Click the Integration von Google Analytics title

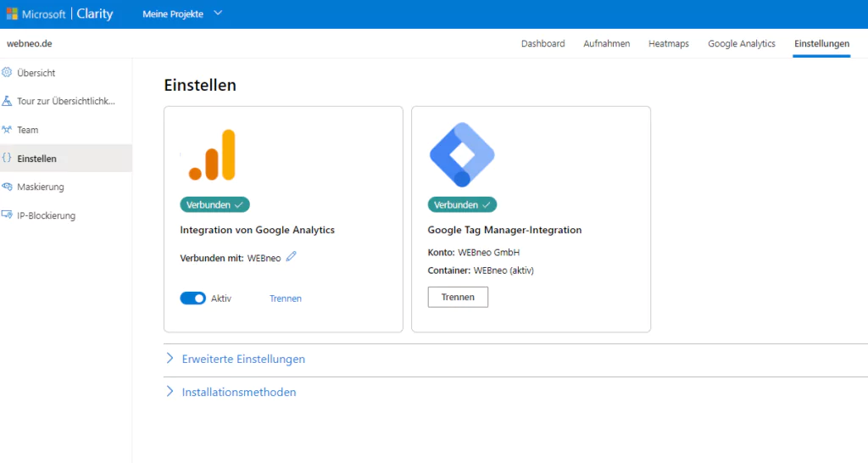pos(258,229)
